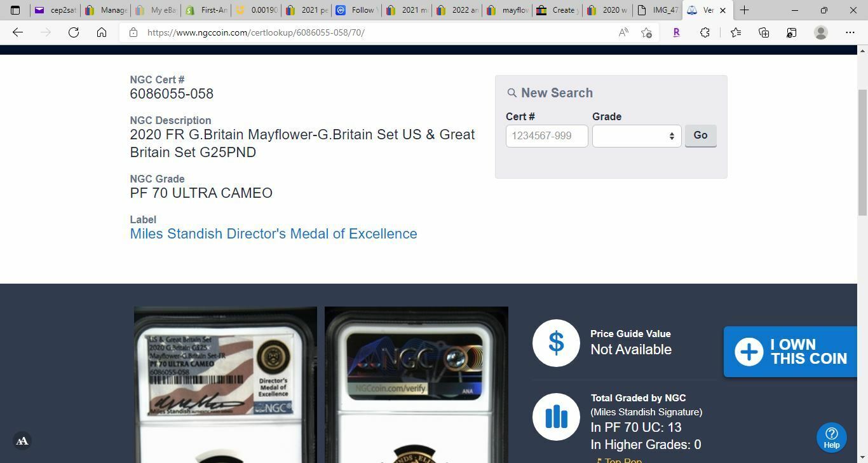Image resolution: width=868 pixels, height=463 pixels.
Task: Switch to the Follow tab
Action: pos(357,10)
